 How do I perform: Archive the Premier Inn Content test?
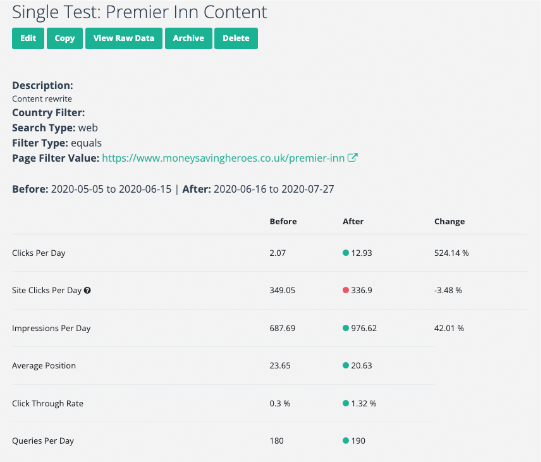tap(188, 38)
